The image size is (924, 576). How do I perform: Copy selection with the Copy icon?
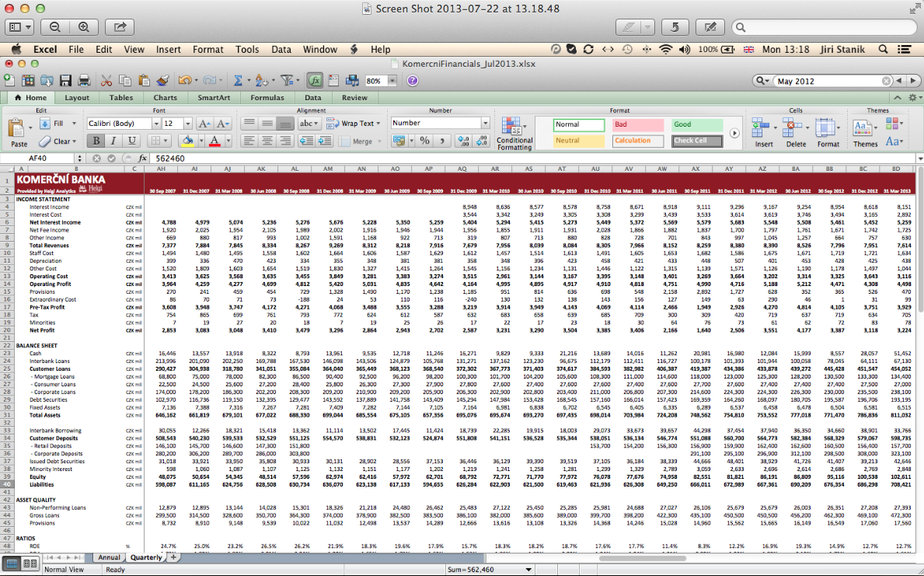125,81
